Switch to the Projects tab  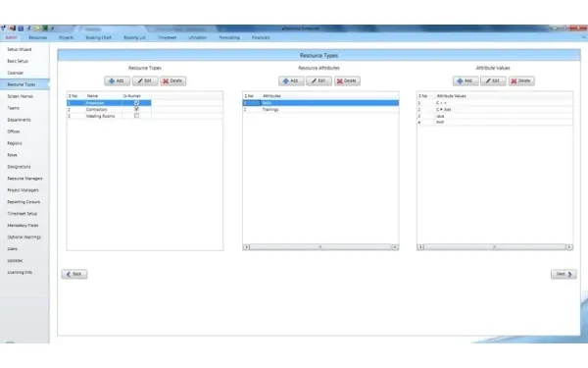click(66, 37)
